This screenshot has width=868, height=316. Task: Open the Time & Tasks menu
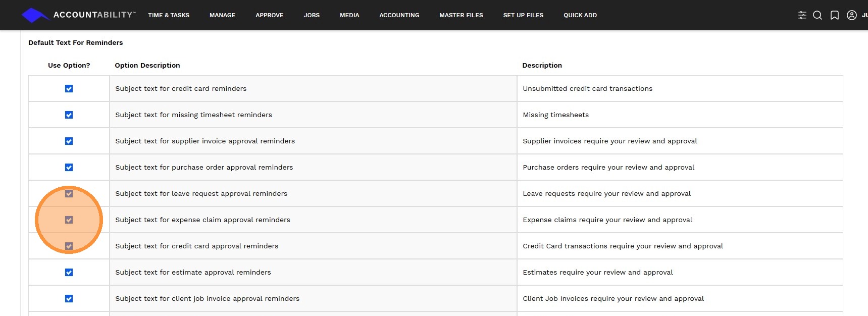coord(169,15)
